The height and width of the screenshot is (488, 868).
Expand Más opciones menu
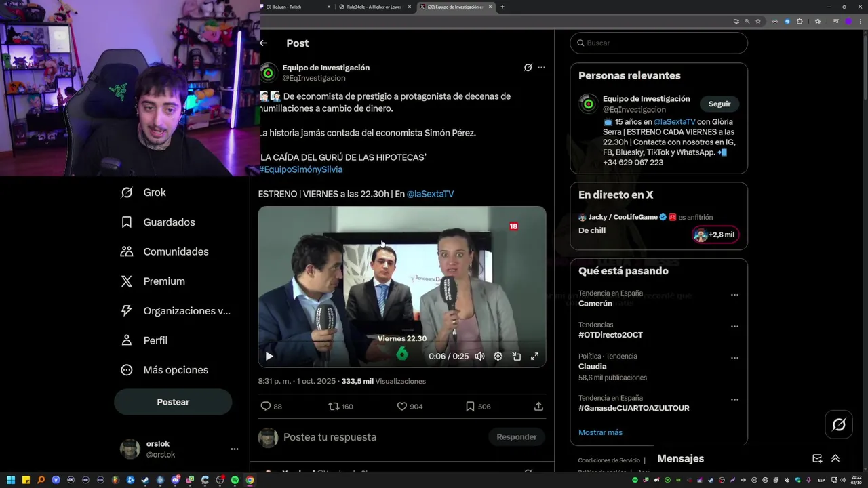tap(164, 370)
